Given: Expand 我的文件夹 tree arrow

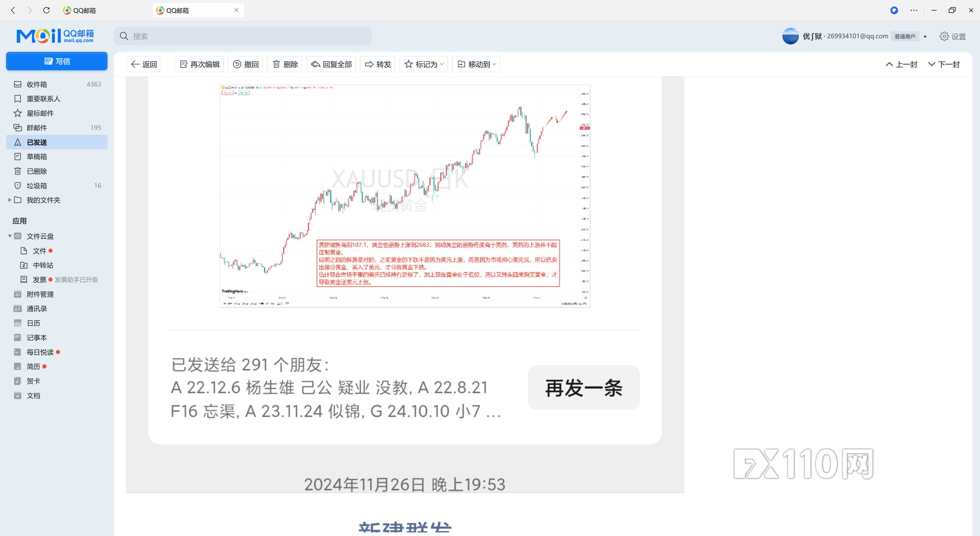Looking at the screenshot, I should [9, 200].
